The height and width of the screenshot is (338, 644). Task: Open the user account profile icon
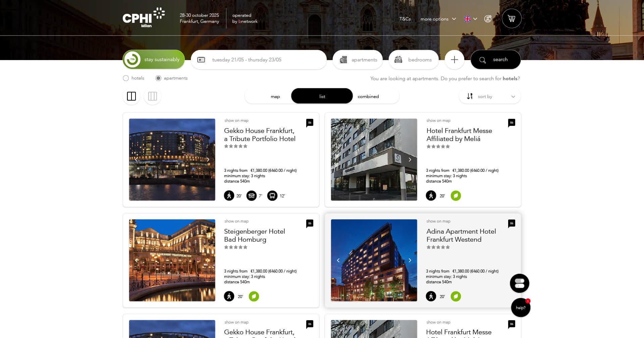[488, 19]
